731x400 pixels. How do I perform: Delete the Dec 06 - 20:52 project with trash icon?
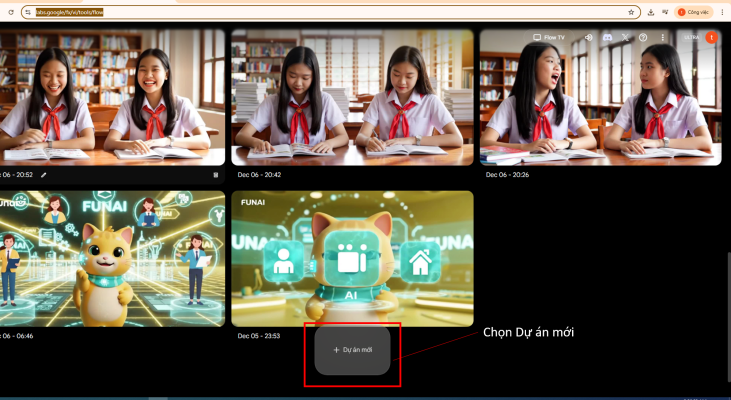click(x=215, y=175)
